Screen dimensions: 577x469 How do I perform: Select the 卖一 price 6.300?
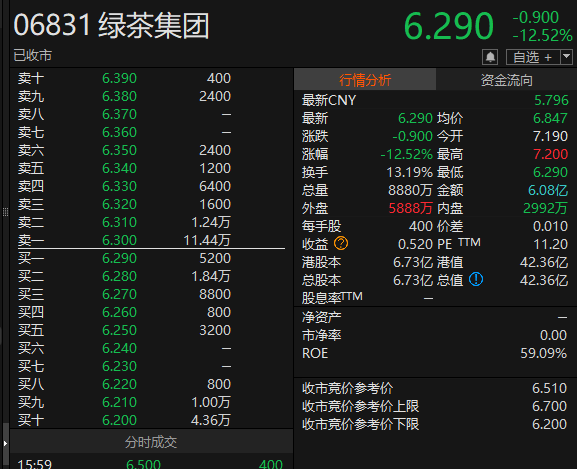[119, 240]
